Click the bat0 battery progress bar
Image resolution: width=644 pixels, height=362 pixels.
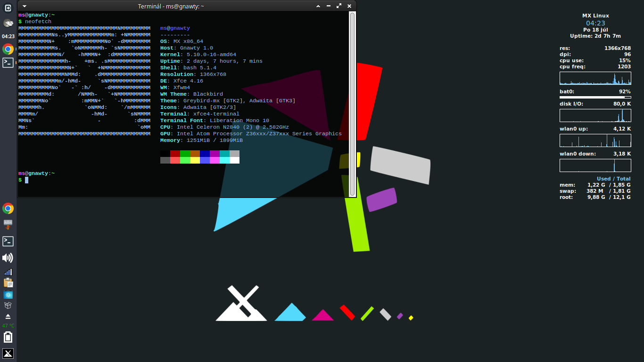[595, 98]
